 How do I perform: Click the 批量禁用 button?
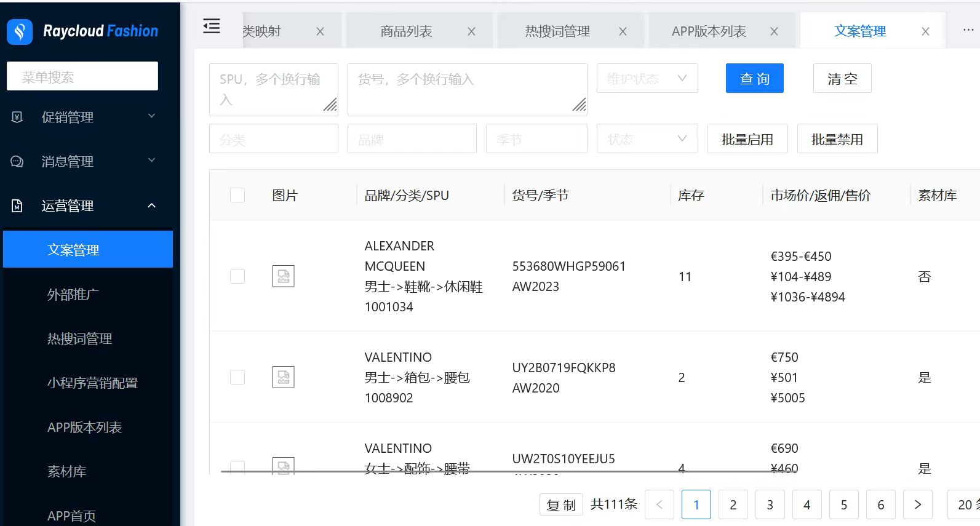click(837, 139)
